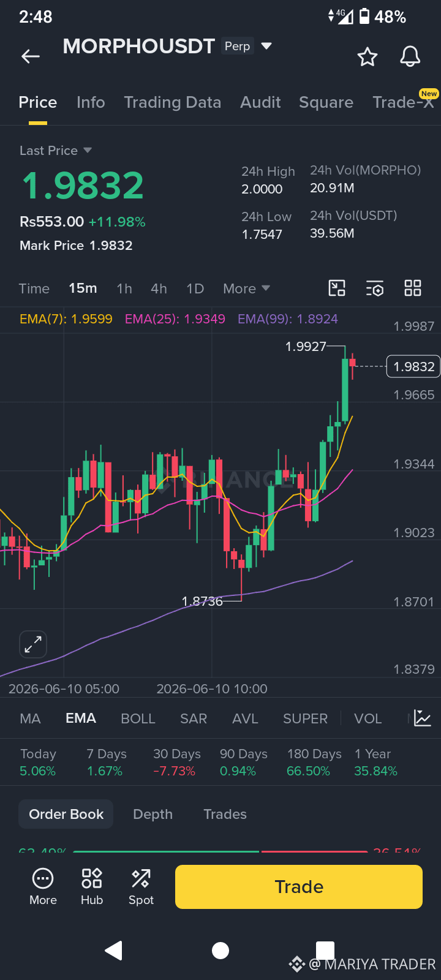The height and width of the screenshot is (980, 441).
Task: Tap the 24h High 2.0000 value
Action: (262, 189)
